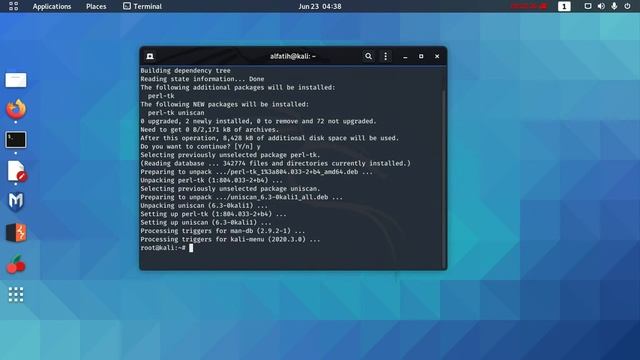640x360 pixels.
Task: Open the Applications menu
Action: [52, 7]
